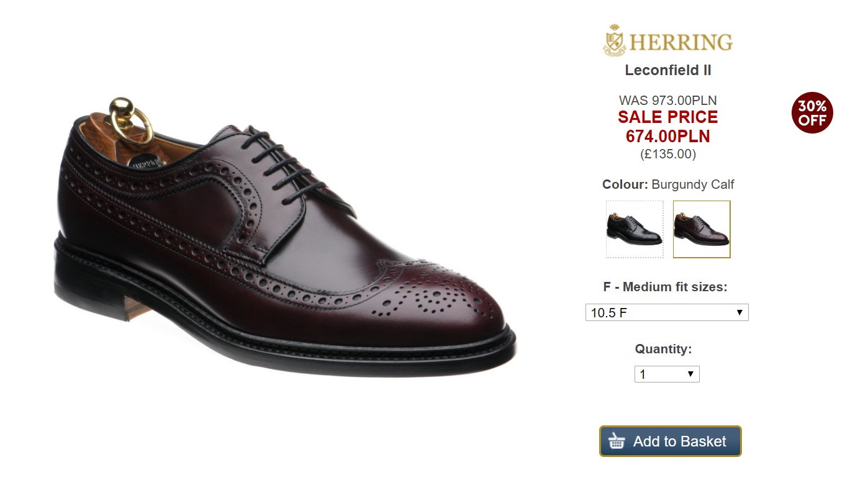868x498 pixels.
Task: Select the black shoe colour swatch
Action: coord(635,229)
